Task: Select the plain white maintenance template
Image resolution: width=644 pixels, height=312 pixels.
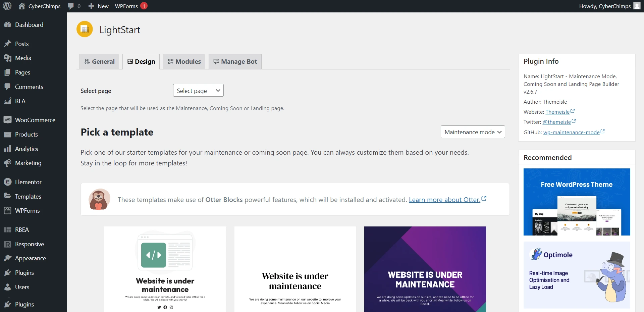Action: (x=295, y=269)
